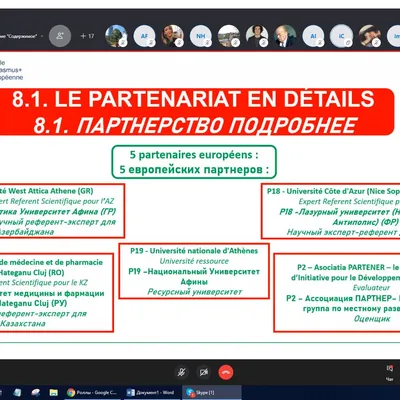Show the +17 additional participants
The width and height of the screenshot is (400, 400).
click(x=87, y=36)
